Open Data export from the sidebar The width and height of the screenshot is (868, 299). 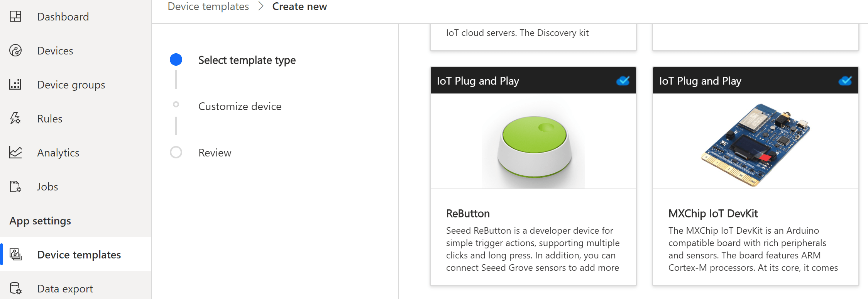(15, 288)
